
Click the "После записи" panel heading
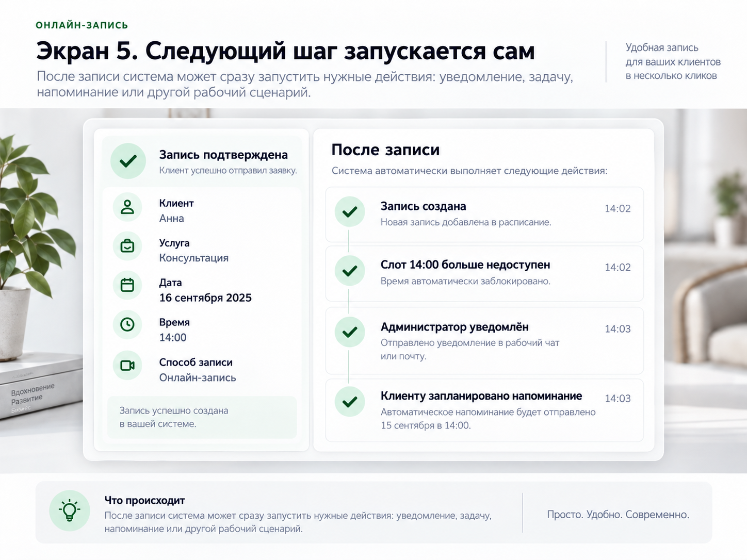(x=385, y=150)
